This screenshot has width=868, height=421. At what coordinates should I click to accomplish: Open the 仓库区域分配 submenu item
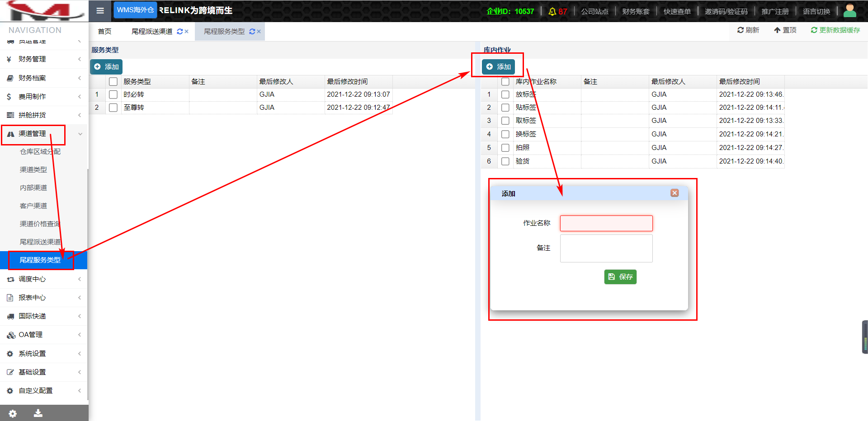point(40,152)
